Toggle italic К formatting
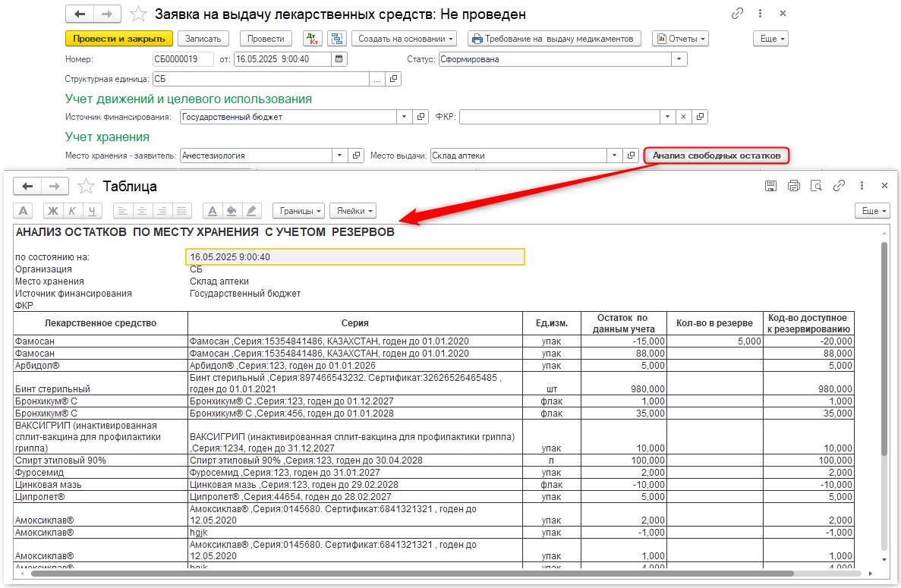The width and height of the screenshot is (901, 588). (x=72, y=211)
